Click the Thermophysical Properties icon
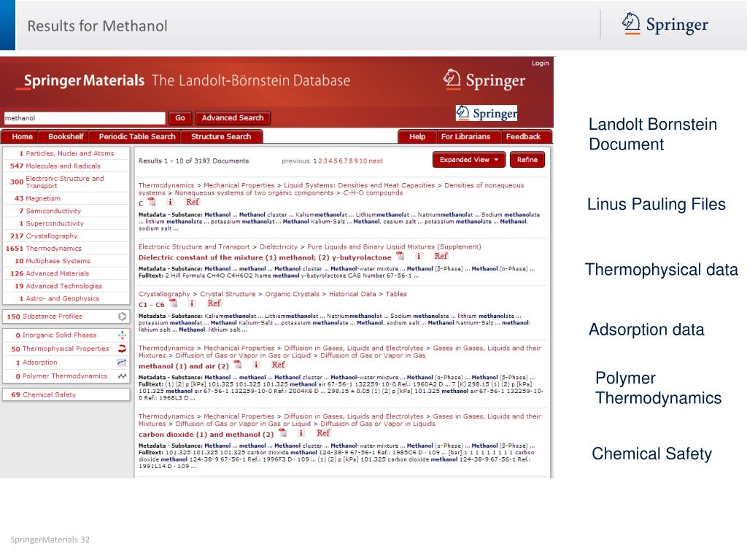The height and width of the screenshot is (560, 747). [x=123, y=349]
